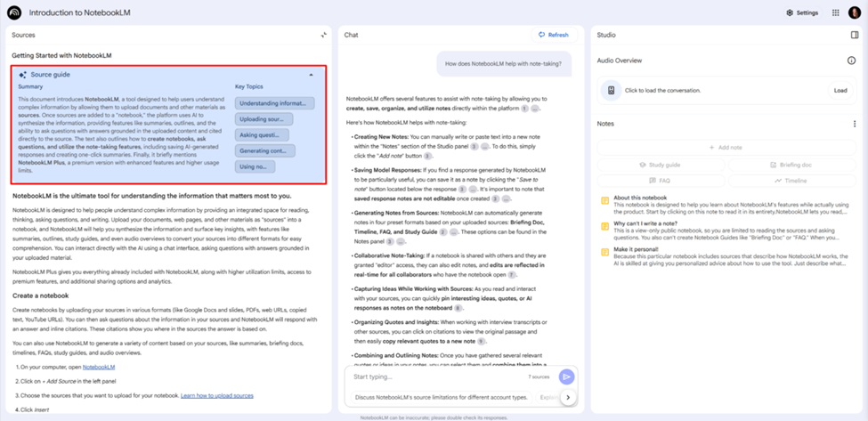Collapse the Studio side panel
This screenshot has height=421, width=868.
[x=856, y=35]
